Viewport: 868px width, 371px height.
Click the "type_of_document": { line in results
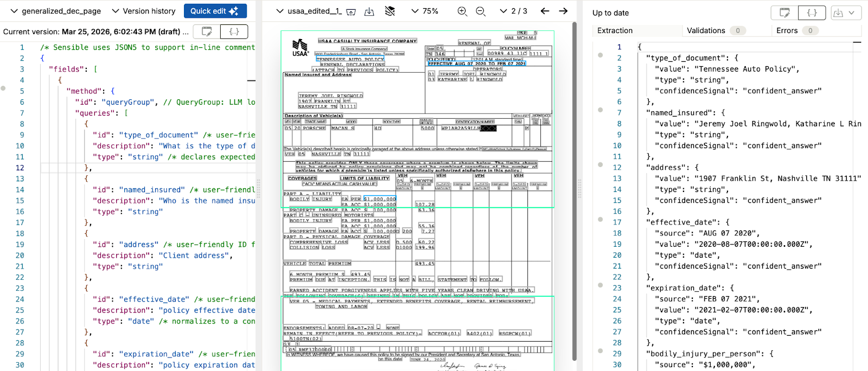[692, 58]
